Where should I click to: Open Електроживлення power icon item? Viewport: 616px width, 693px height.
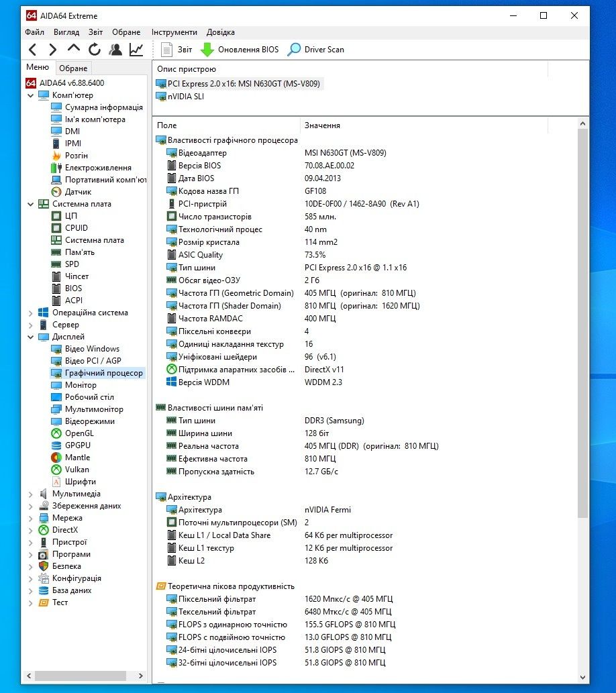point(91,168)
